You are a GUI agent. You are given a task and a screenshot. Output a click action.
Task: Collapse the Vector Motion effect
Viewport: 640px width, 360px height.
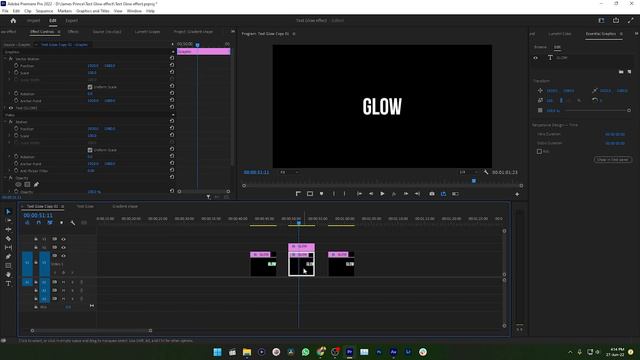(5, 59)
